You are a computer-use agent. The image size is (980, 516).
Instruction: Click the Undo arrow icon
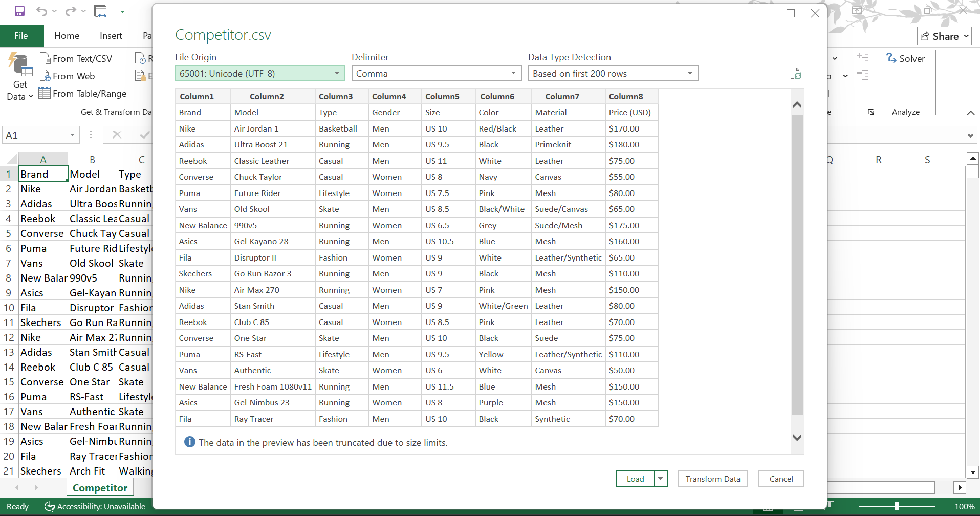pos(41,11)
